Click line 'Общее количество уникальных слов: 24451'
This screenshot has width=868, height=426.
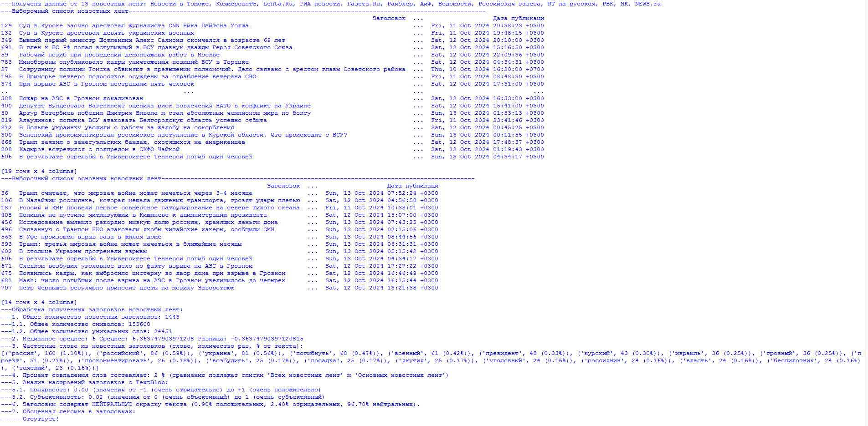pyautogui.click(x=87, y=331)
